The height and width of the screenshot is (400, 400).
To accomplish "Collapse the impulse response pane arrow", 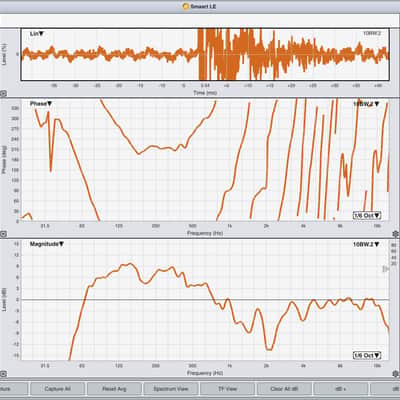I will point(3,94).
